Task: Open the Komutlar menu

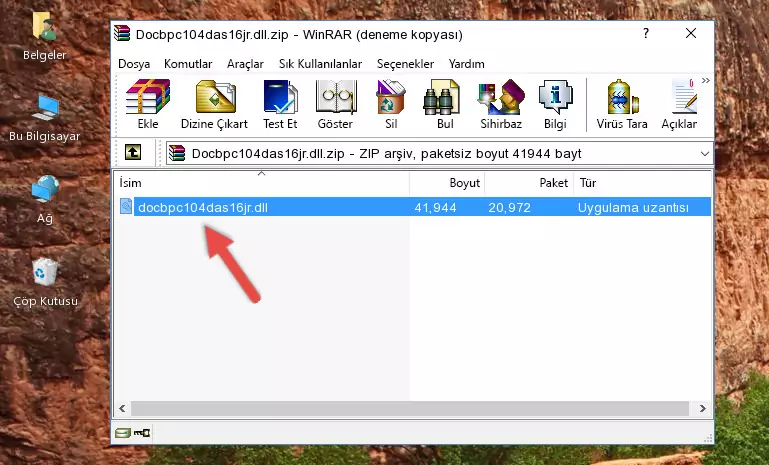Action: pyautogui.click(x=188, y=64)
